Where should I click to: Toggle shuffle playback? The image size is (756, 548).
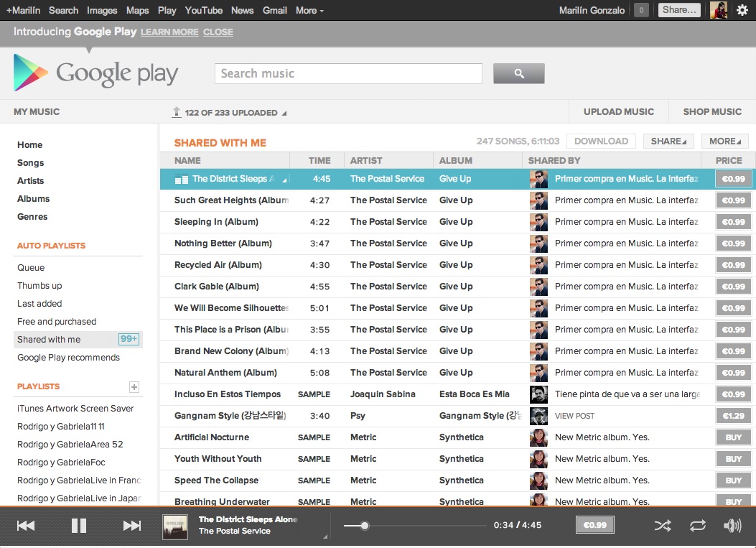click(x=663, y=525)
